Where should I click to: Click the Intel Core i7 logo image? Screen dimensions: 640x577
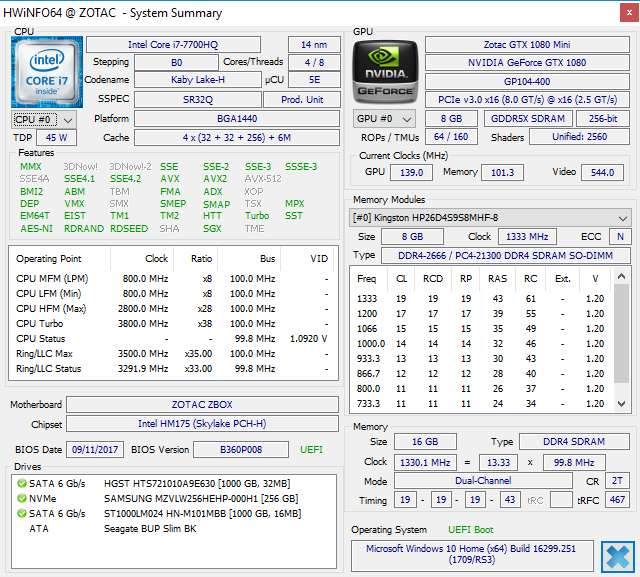pyautogui.click(x=47, y=72)
